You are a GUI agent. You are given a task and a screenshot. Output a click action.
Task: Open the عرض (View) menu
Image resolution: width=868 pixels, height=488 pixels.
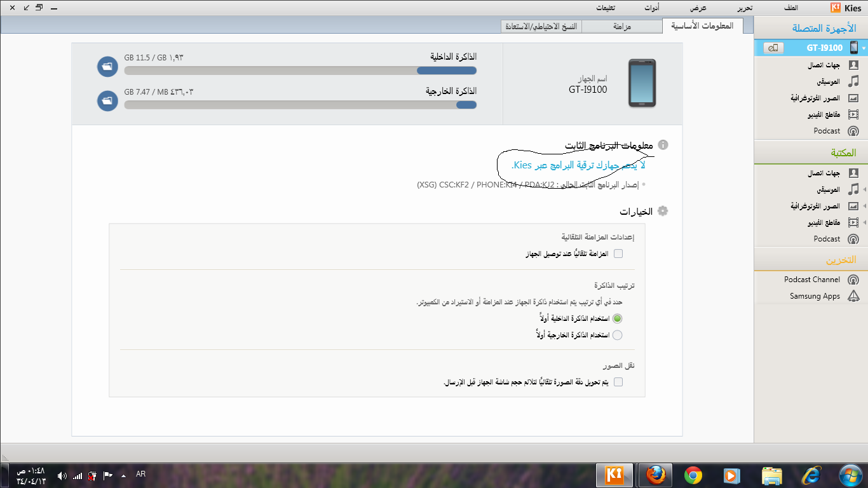(699, 8)
